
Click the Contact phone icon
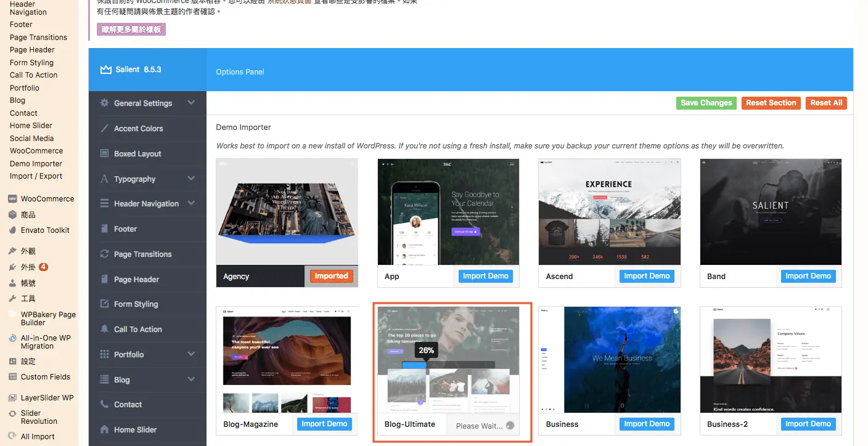point(104,404)
